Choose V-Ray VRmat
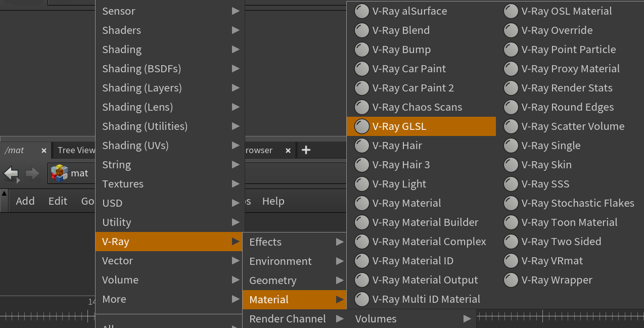This screenshot has width=644, height=328. pos(570,261)
